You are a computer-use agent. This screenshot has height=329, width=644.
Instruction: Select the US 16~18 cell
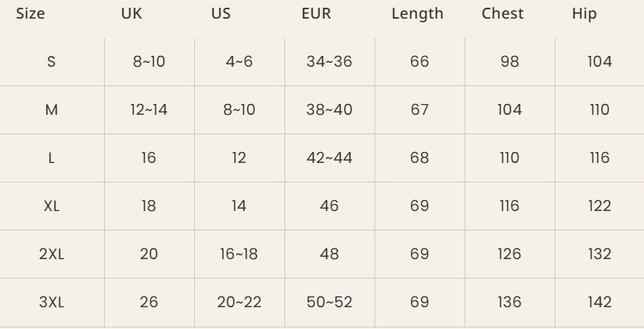coord(239,254)
